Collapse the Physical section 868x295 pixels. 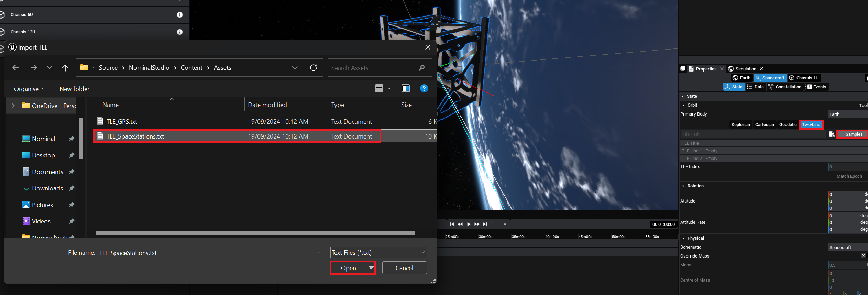click(683, 238)
